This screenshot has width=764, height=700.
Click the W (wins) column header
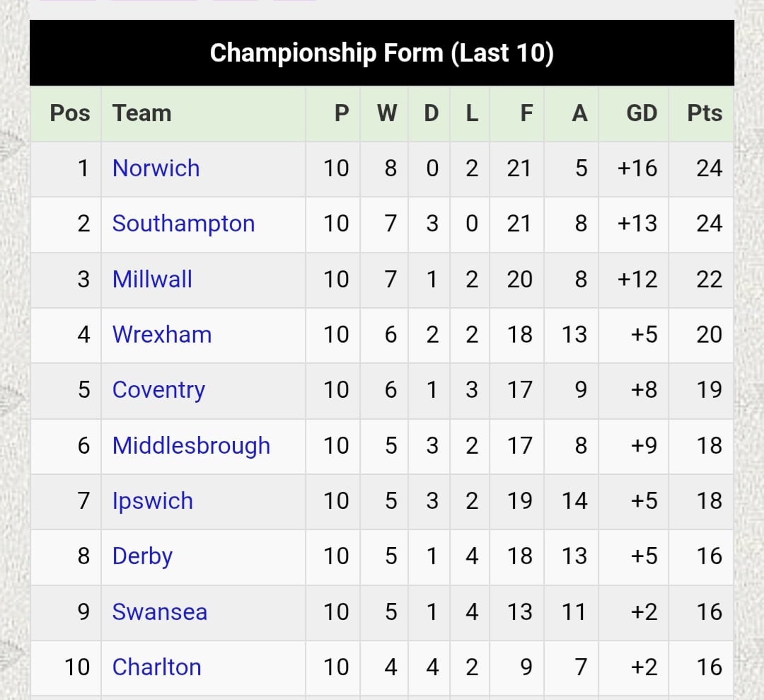[x=387, y=113]
